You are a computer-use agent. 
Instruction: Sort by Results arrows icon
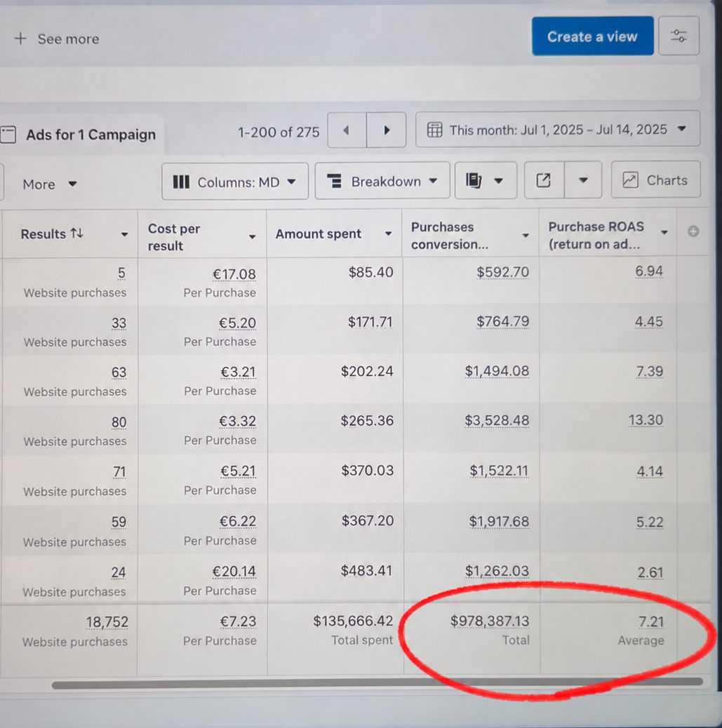[x=77, y=233]
